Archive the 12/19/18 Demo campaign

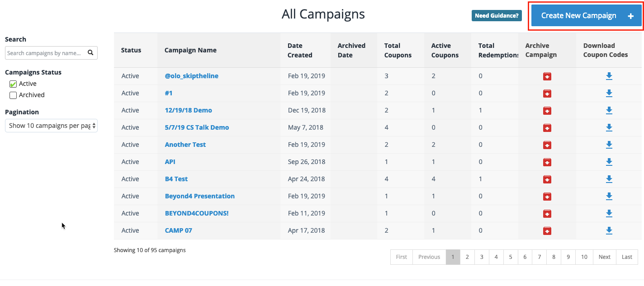[x=547, y=110]
